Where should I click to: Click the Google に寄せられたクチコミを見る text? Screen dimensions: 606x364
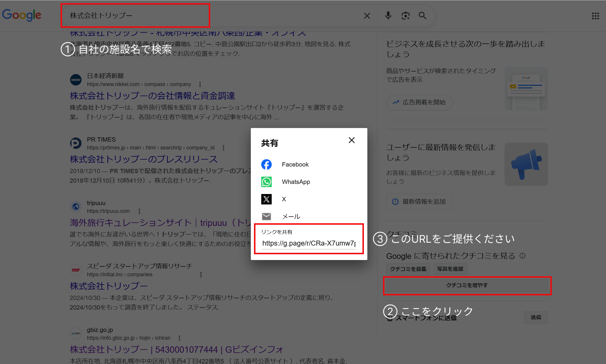click(451, 256)
